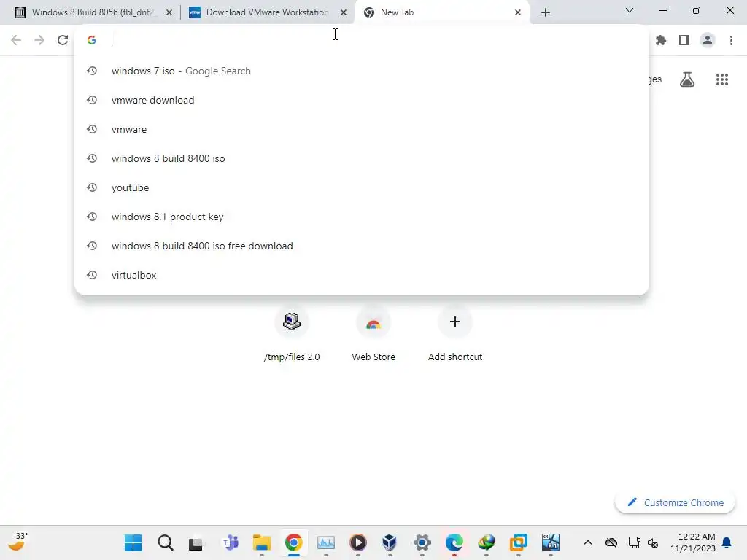Screen dimensions: 747x560
Task: Launch Microsoft Edge from the taskbar
Action: point(454,542)
